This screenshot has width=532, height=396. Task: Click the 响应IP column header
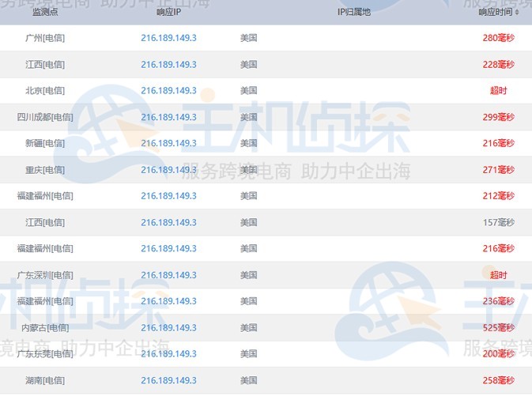click(x=168, y=12)
